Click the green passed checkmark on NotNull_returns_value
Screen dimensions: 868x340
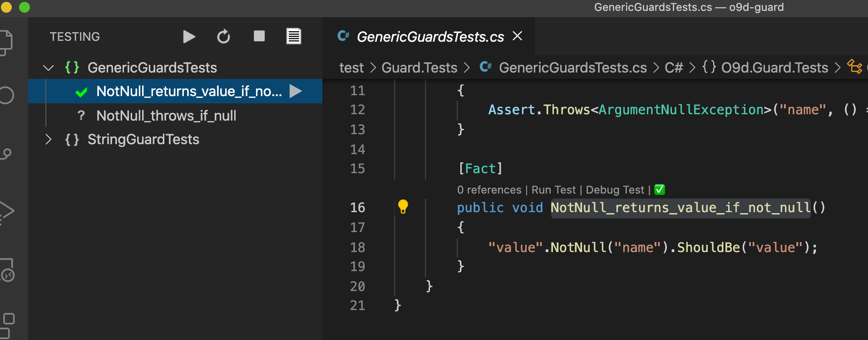81,92
